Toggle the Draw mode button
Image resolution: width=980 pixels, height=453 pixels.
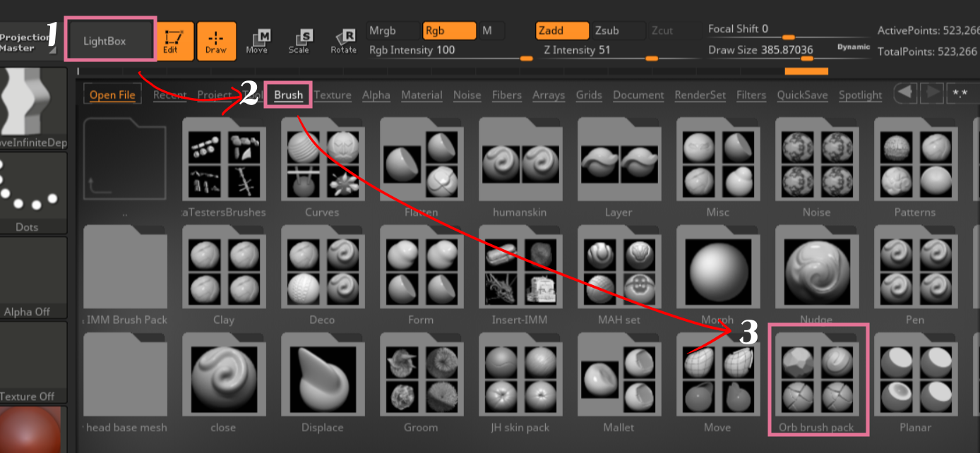216,40
